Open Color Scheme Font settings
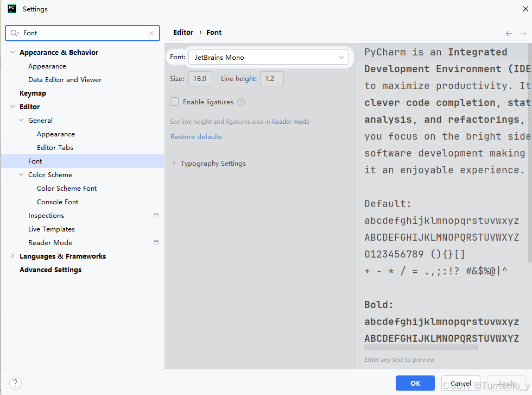The width and height of the screenshot is (532, 395). click(x=67, y=189)
